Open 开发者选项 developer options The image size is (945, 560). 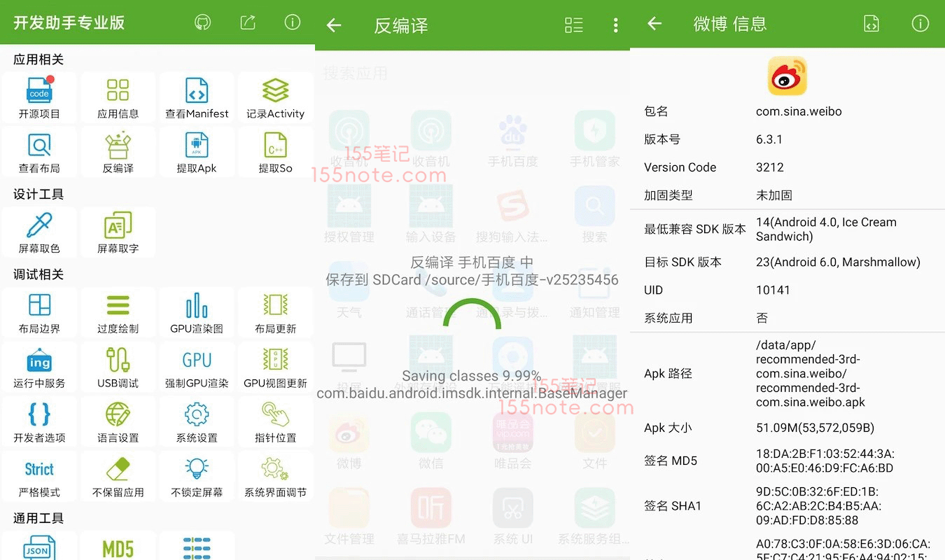coord(39,421)
